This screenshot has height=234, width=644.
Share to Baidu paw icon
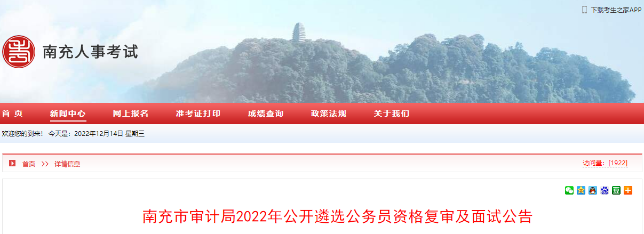tap(605, 190)
